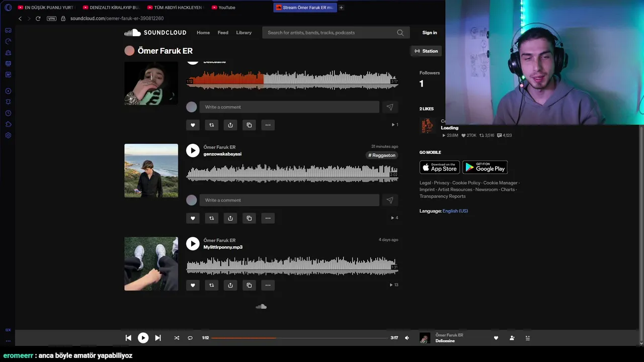Repost the Delicesine track
644x362 pixels.
[211, 125]
